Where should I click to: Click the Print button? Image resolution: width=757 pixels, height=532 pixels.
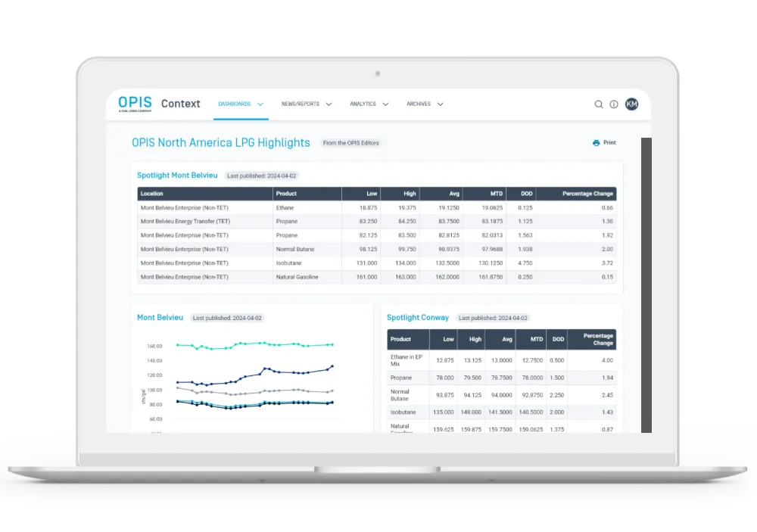click(x=604, y=142)
